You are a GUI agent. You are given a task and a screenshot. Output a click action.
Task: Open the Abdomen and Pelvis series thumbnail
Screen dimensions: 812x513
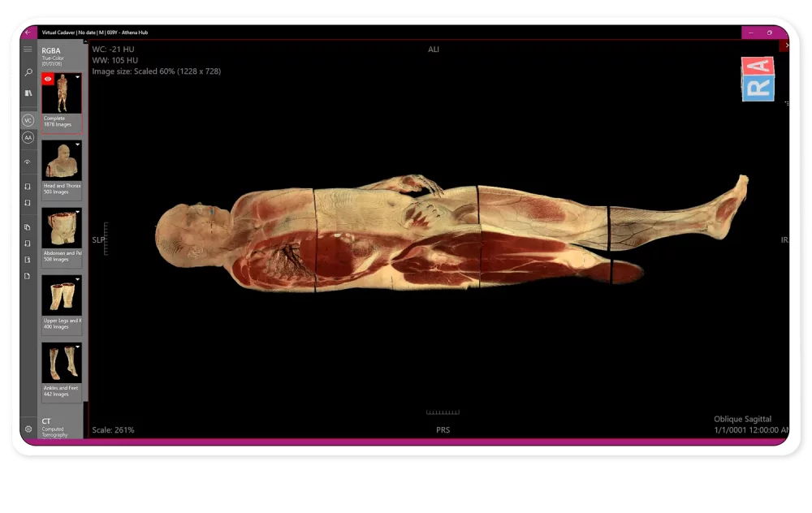pyautogui.click(x=61, y=228)
